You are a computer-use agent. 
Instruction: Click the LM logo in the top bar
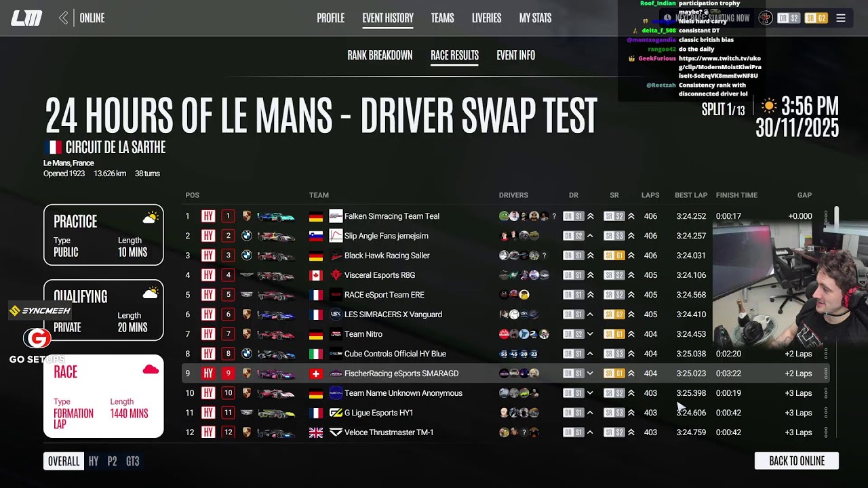point(26,18)
